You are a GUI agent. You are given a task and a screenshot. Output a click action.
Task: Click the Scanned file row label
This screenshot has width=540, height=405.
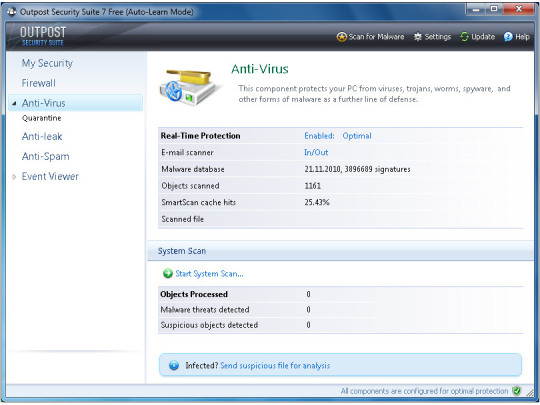pos(183,219)
